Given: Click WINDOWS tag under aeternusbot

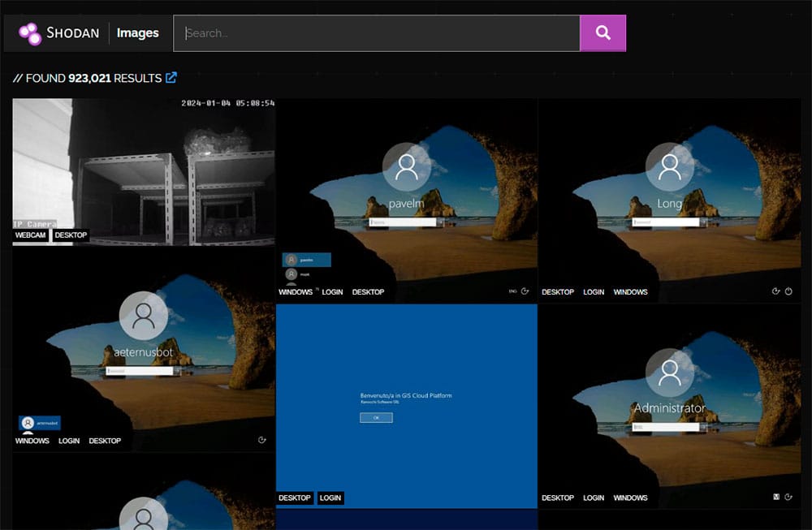Looking at the screenshot, I should (x=32, y=441).
